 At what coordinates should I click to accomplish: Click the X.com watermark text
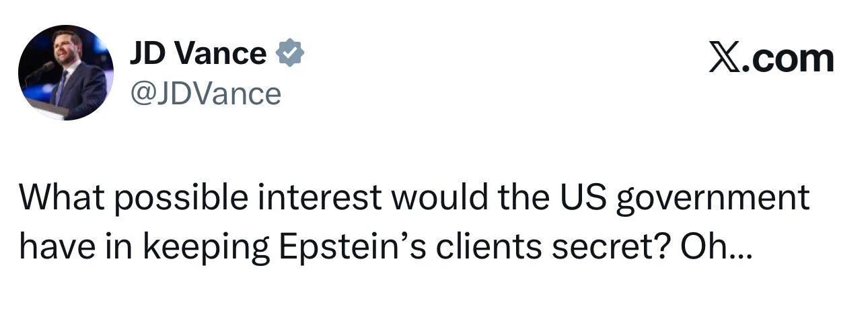[771, 59]
